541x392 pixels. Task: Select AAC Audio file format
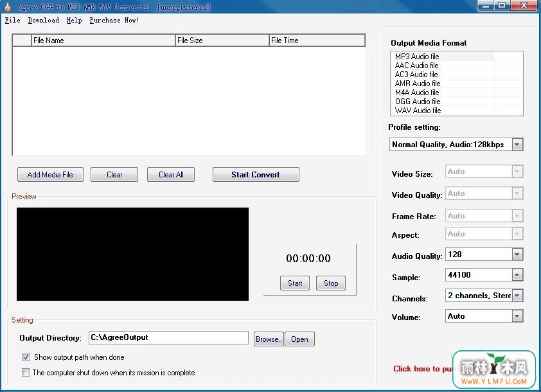tap(416, 66)
